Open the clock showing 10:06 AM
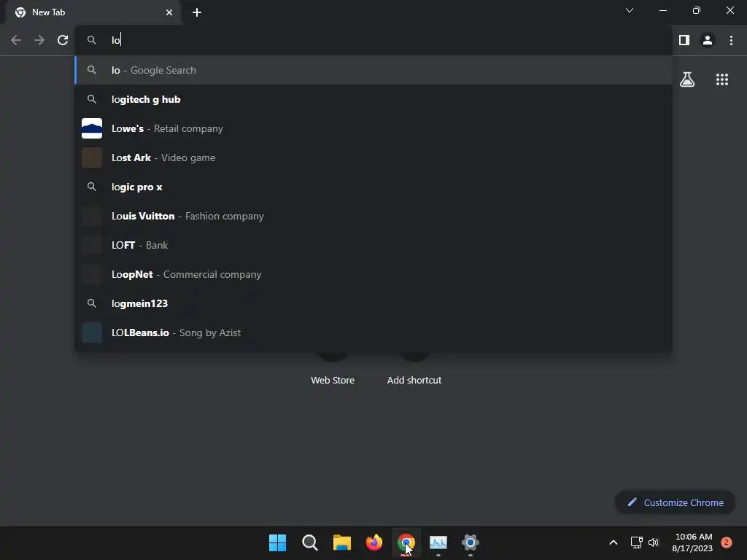 [693, 542]
